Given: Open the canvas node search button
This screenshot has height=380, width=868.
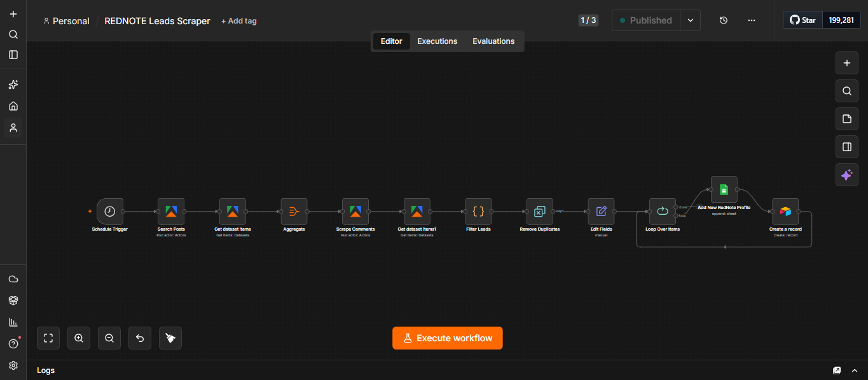Looking at the screenshot, I should tap(846, 91).
